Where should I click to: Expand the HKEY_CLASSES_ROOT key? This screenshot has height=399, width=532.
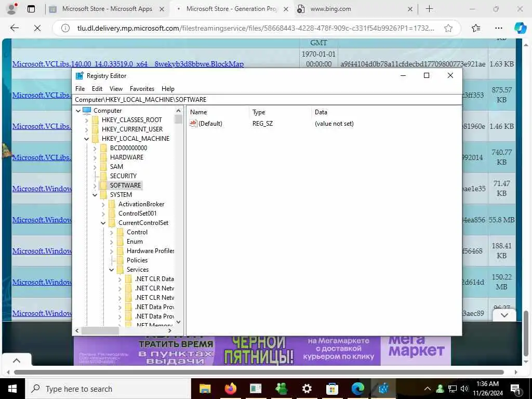click(x=87, y=120)
